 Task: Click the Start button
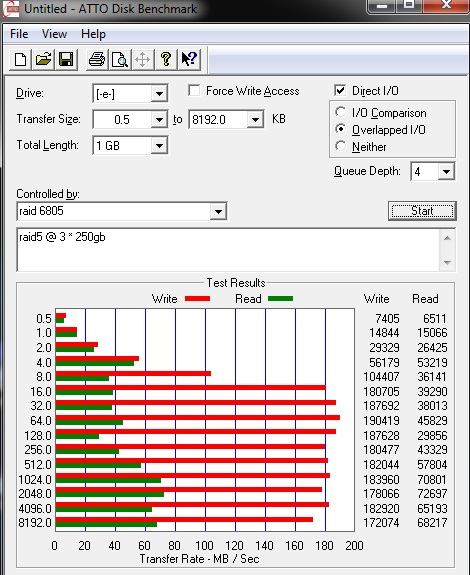click(x=422, y=210)
